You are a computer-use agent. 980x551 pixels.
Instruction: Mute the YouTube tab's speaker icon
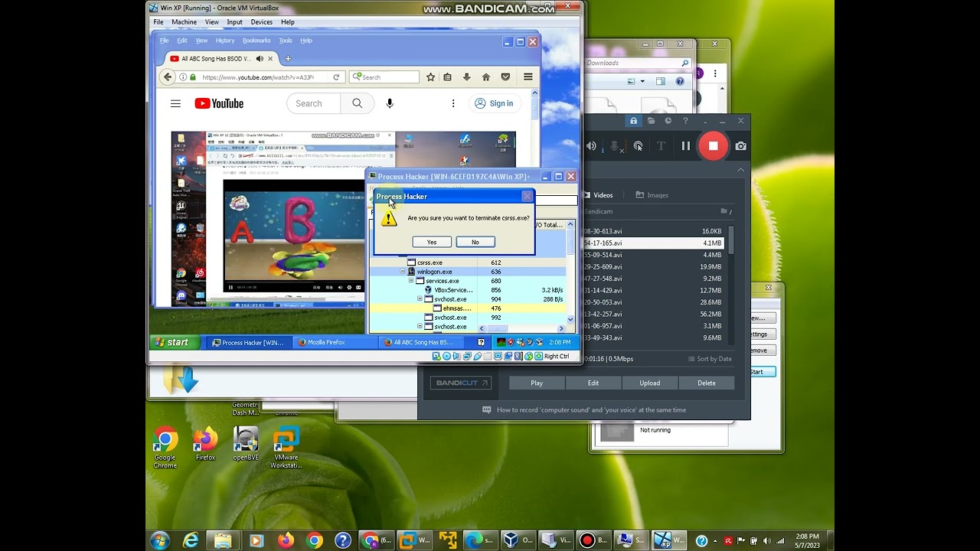260,59
